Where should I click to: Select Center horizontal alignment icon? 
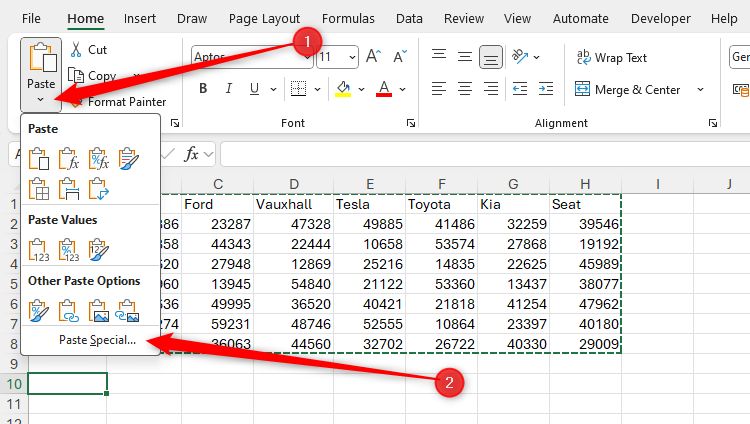[x=464, y=89]
